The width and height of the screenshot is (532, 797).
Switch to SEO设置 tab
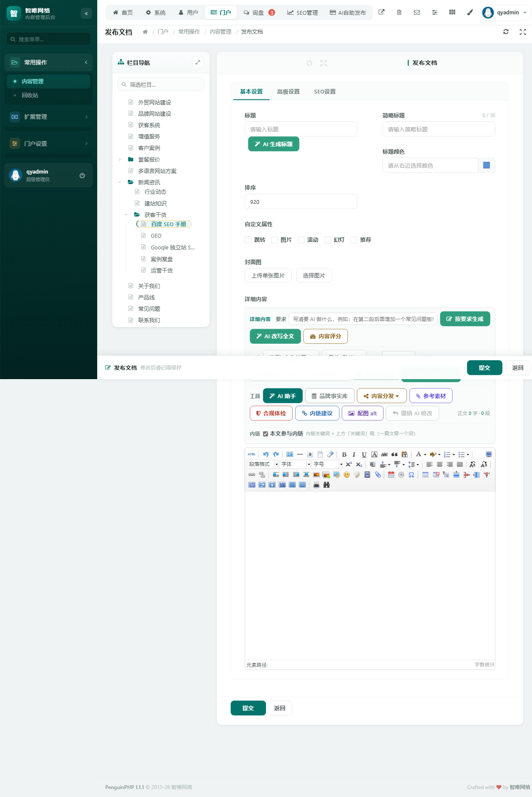point(325,91)
